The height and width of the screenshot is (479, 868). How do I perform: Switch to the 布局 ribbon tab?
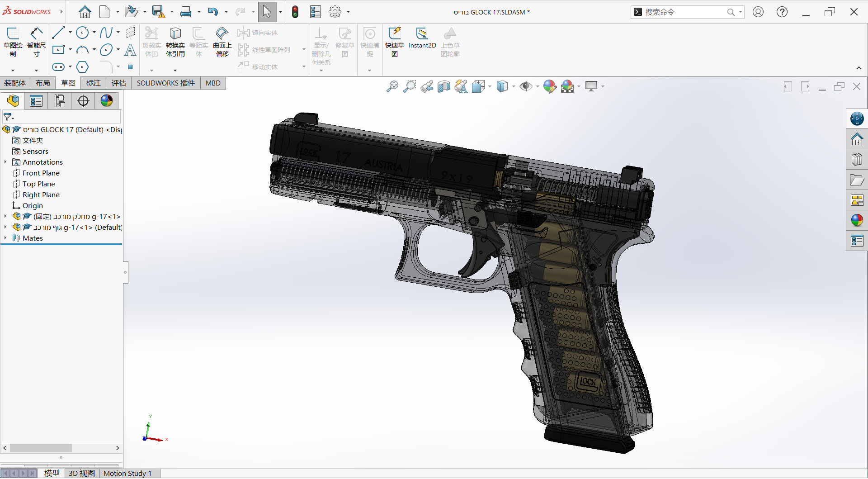coord(43,83)
